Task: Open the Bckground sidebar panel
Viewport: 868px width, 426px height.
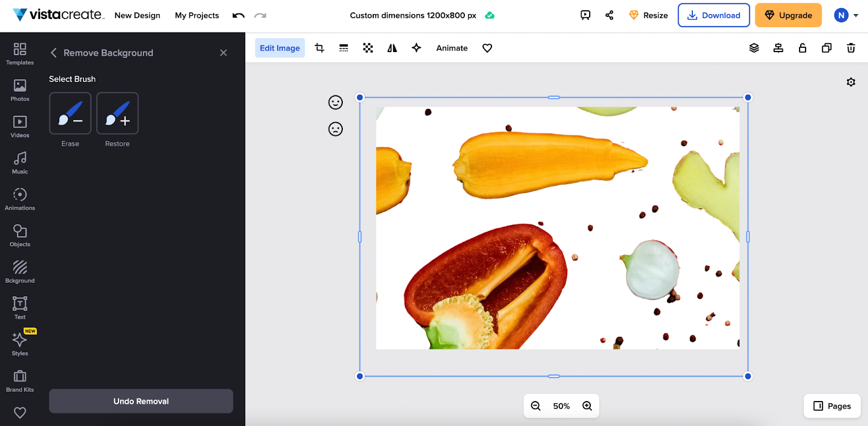Action: tap(20, 272)
